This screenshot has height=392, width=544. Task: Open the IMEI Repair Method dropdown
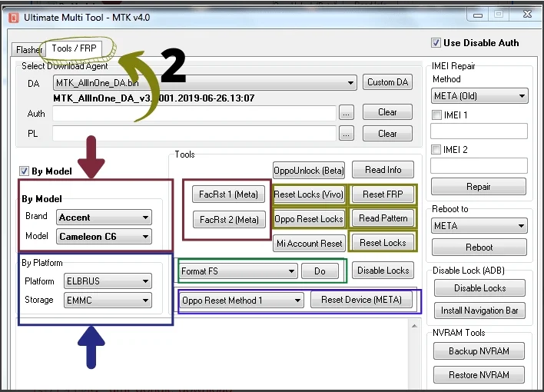click(479, 96)
